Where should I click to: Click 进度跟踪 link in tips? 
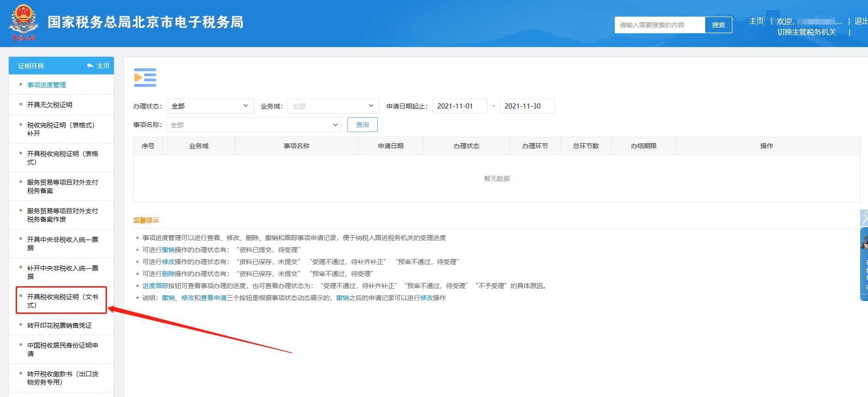(155, 286)
